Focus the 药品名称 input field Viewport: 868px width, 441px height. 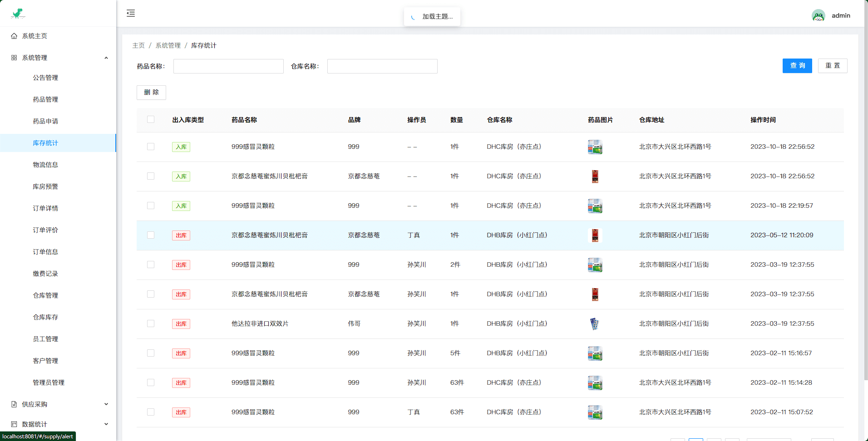coord(228,66)
